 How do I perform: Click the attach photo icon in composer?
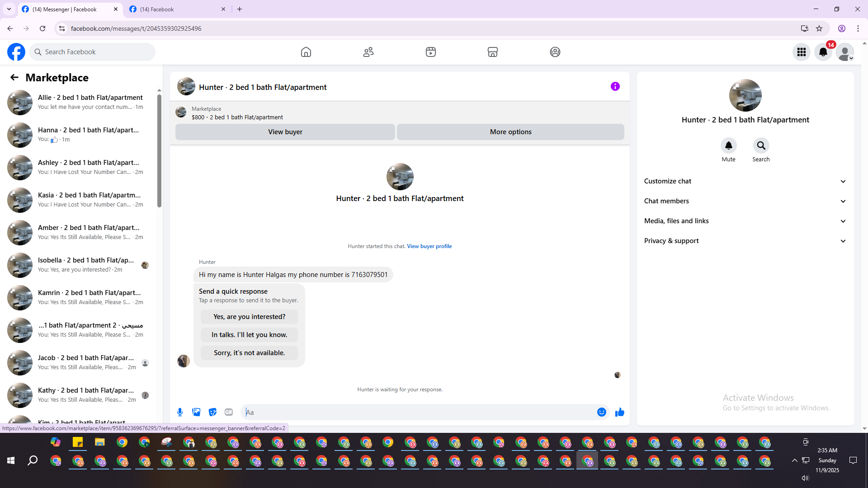(196, 412)
